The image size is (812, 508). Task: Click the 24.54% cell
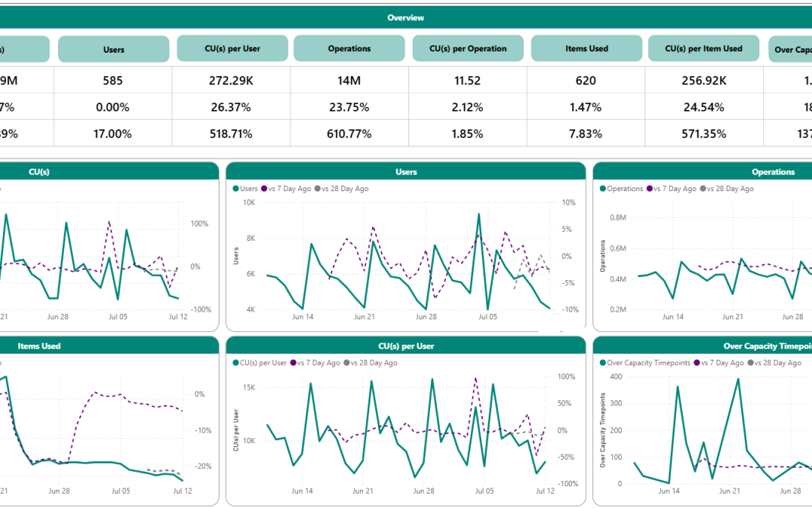704,108
